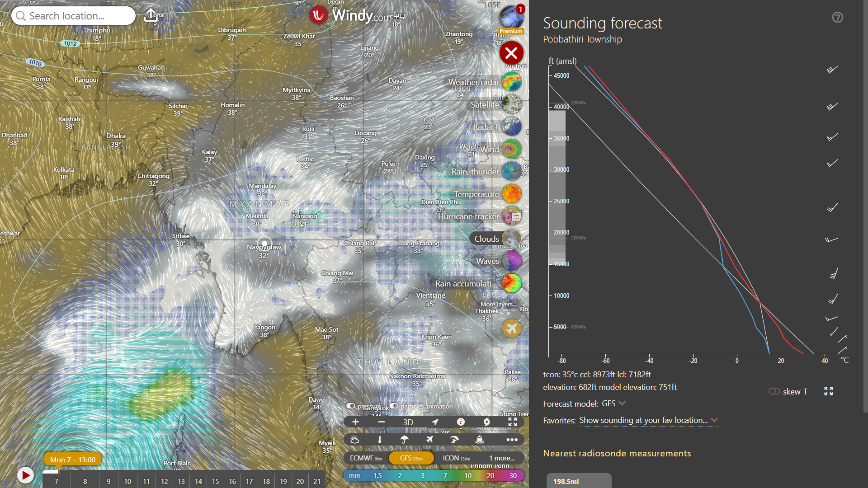Toggle the pressure isolines switch
868x488 pixels.
pos(351,406)
